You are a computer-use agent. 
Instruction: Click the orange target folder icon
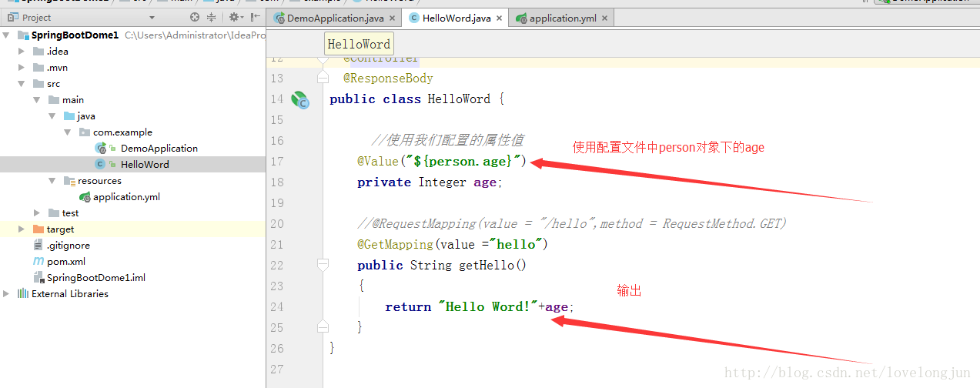coord(38,229)
